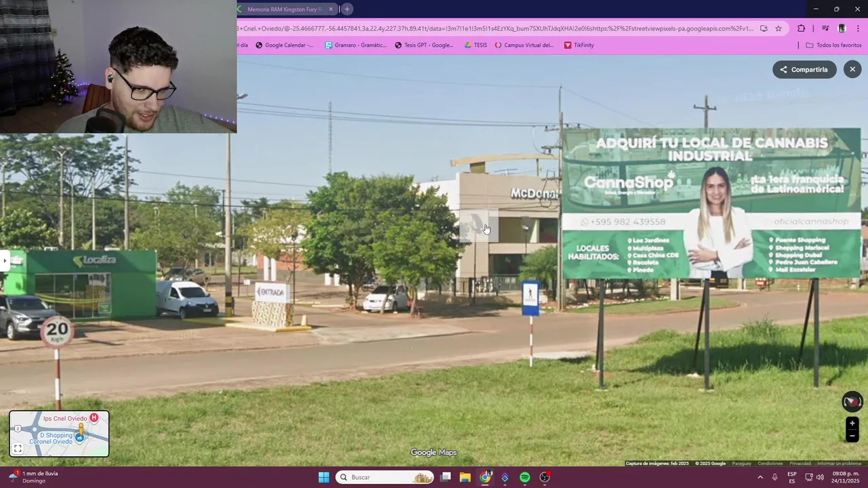Click the browser address bar URL
868x488 pixels.
coord(495,28)
